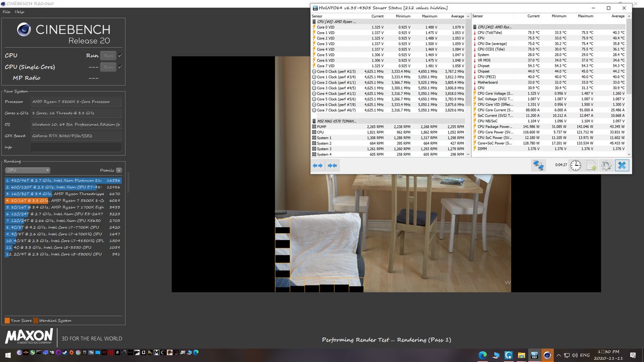This screenshot has width=644, height=362.
Task: Click the HWiNFO blue X close sensors button
Action: tap(622, 165)
